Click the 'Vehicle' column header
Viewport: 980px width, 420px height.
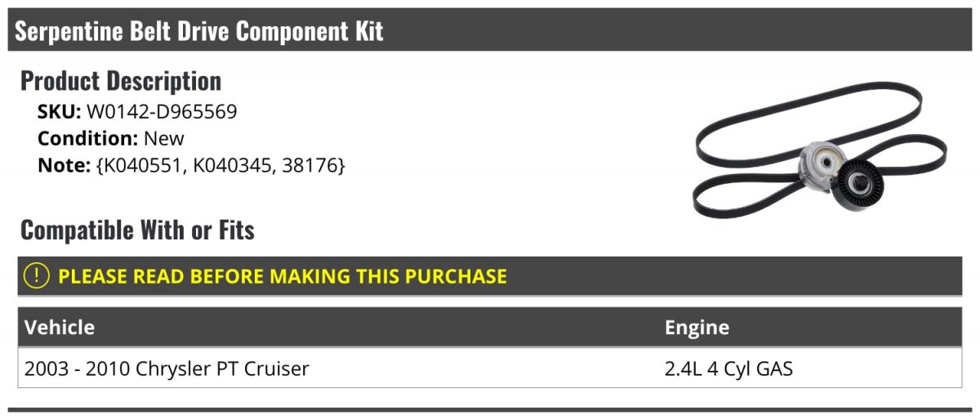[60, 328]
